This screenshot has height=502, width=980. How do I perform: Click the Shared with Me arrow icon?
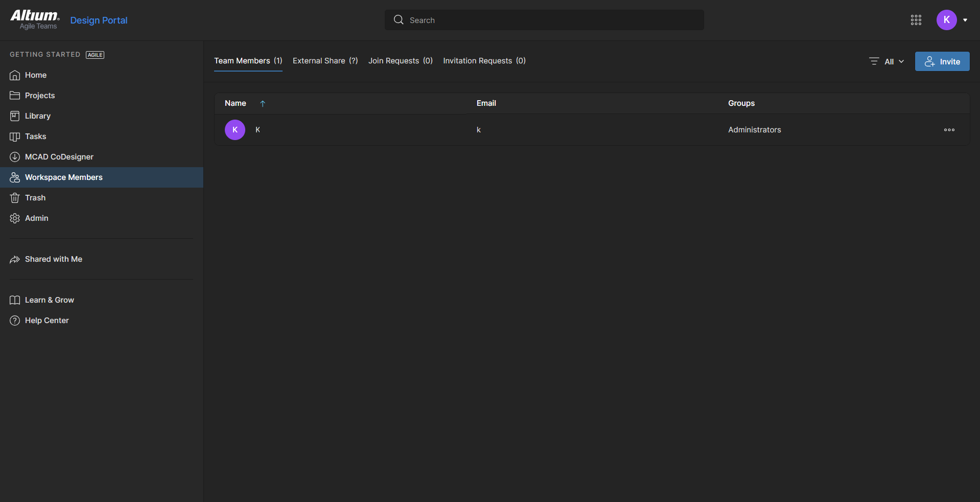point(15,259)
